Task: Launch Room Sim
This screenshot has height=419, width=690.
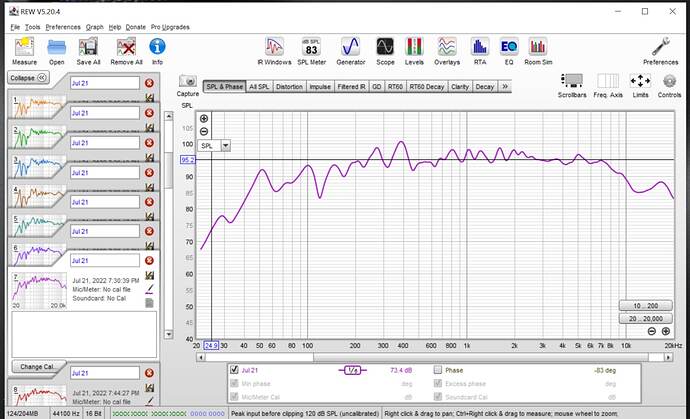Action: tap(538, 51)
